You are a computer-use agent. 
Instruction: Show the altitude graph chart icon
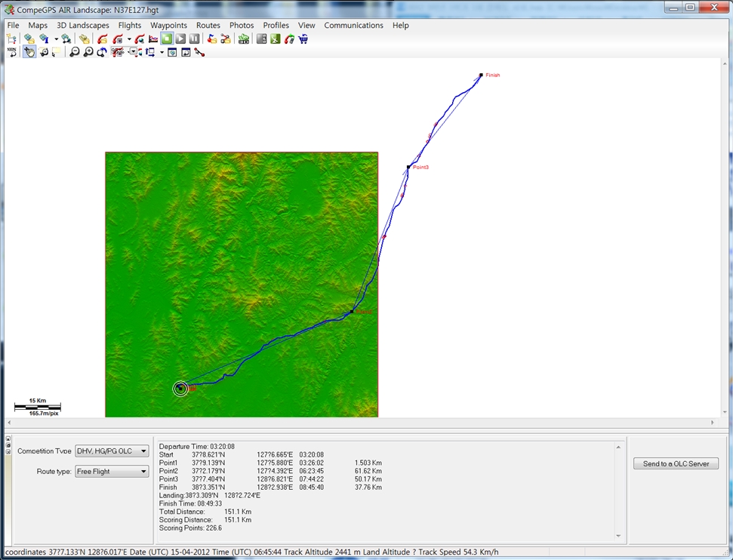tap(153, 38)
